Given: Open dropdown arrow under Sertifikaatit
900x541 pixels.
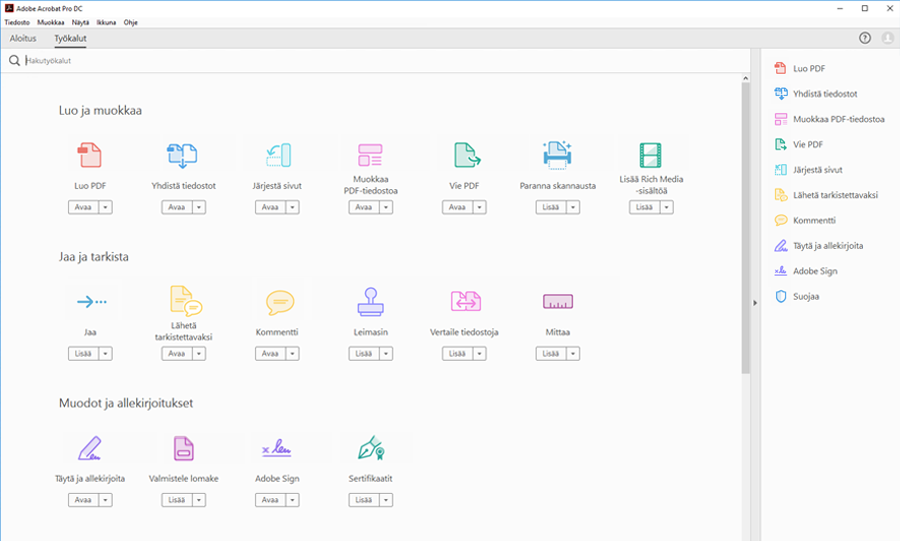Looking at the screenshot, I should (x=386, y=500).
